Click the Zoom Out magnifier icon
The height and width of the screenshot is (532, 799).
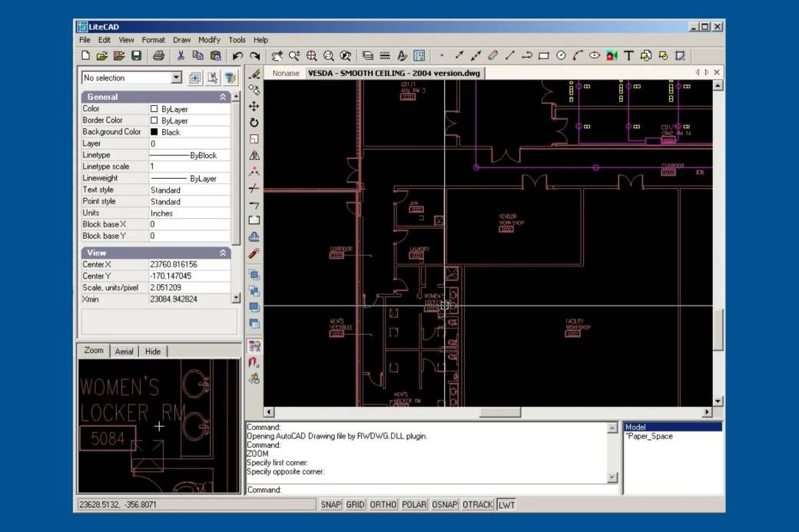click(x=329, y=55)
